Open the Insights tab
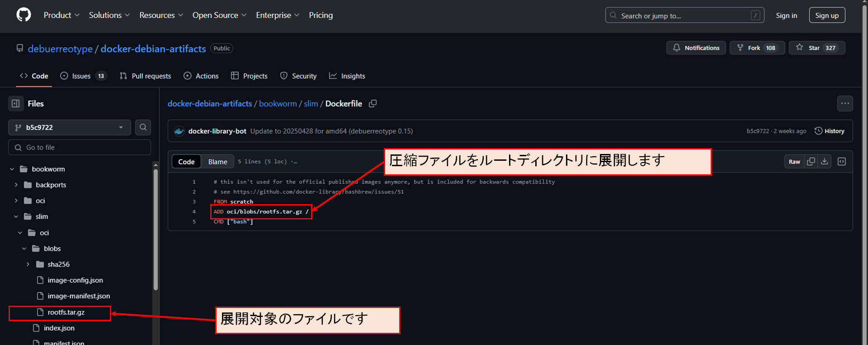The width and height of the screenshot is (868, 345). pos(347,76)
